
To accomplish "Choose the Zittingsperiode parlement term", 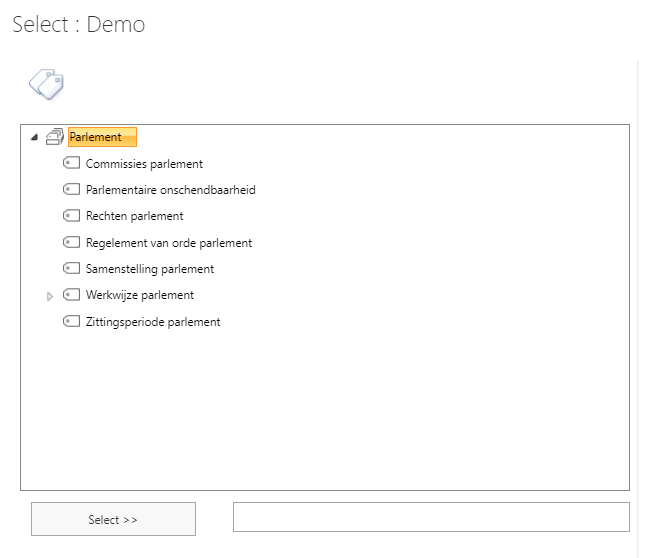I will coord(153,322).
